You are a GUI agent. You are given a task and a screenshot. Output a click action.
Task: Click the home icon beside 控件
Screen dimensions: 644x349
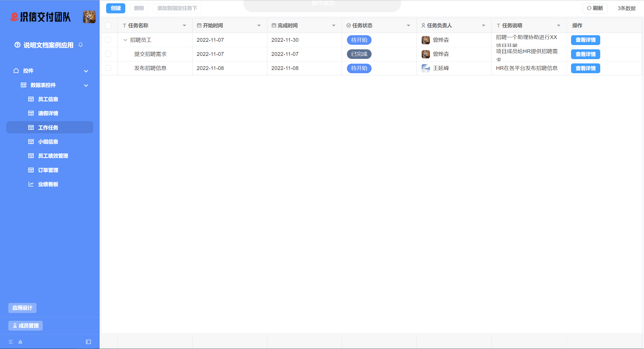click(16, 71)
